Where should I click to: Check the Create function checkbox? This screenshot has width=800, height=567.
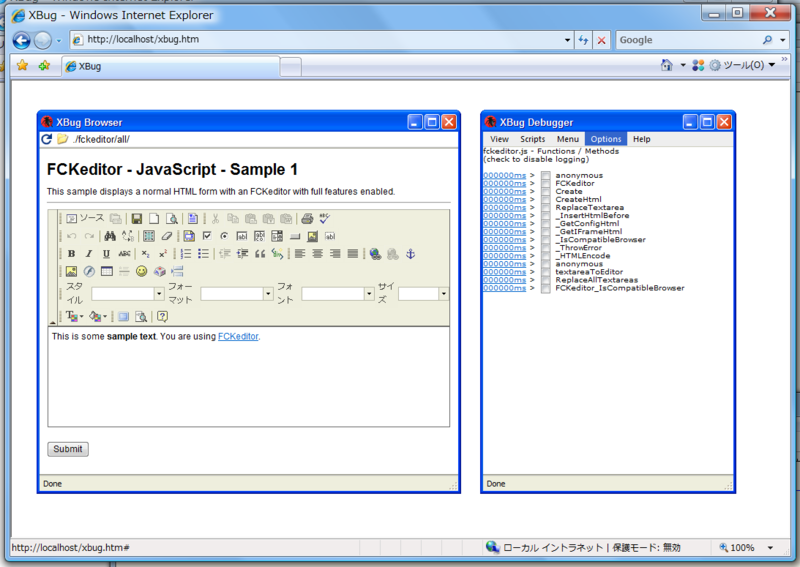pyautogui.click(x=545, y=191)
